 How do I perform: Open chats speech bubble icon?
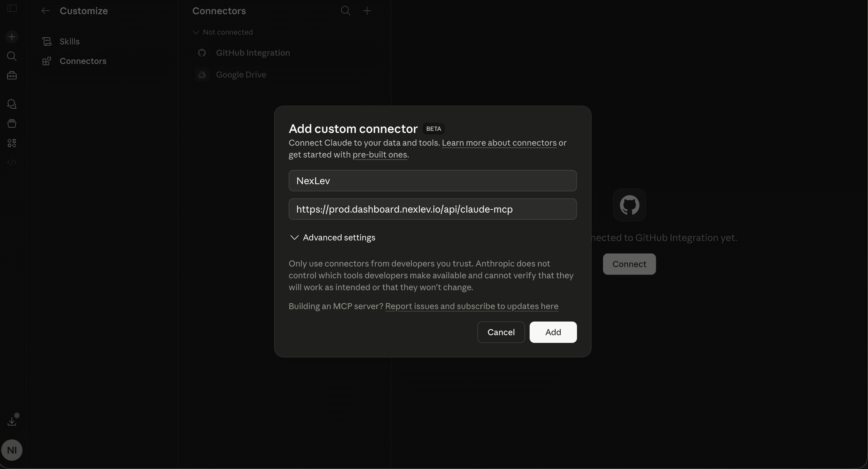(x=12, y=104)
